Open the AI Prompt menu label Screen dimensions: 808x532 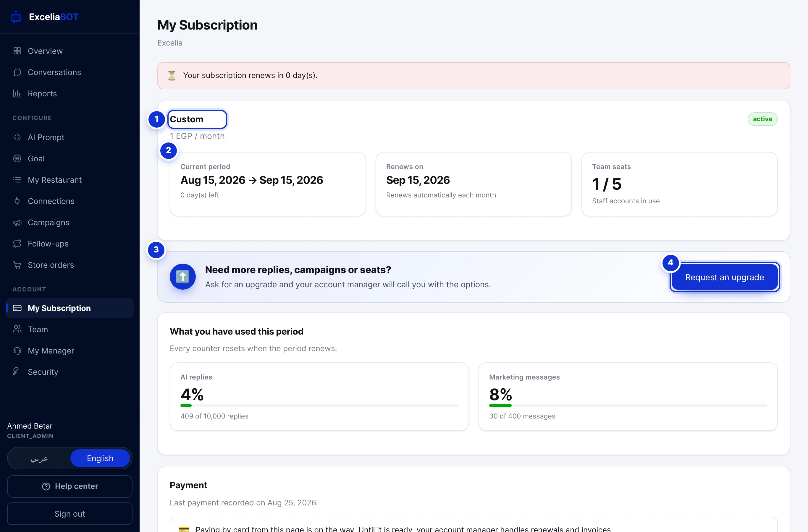46,137
